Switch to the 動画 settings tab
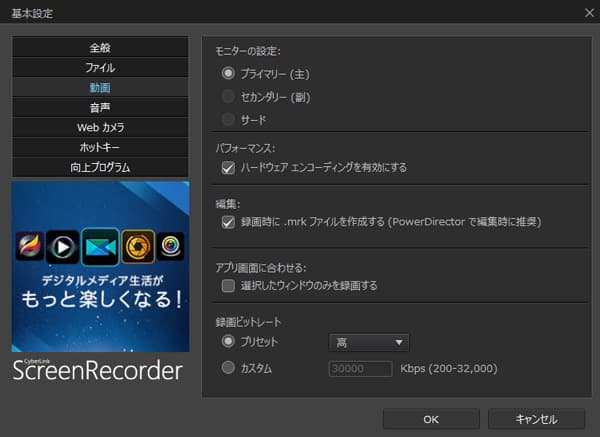 [x=100, y=87]
